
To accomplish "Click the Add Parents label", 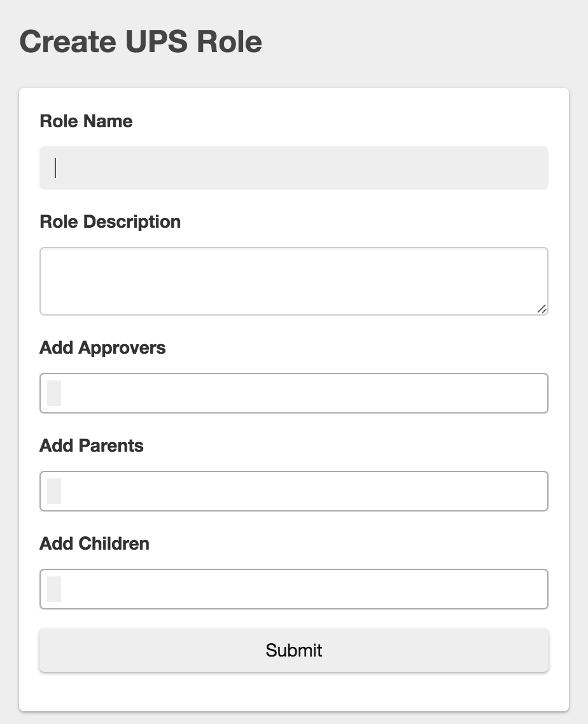I will pyautogui.click(x=92, y=445).
